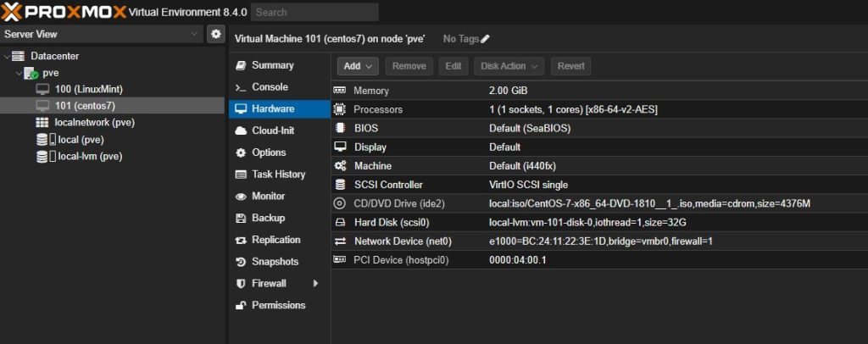
Task: Select 100 (LinuxMint) in the tree
Action: pos(113,89)
